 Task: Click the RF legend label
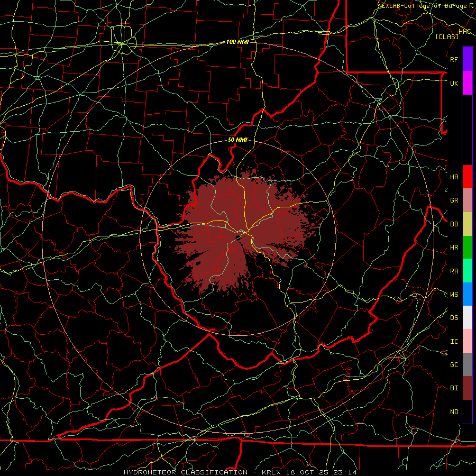pyautogui.click(x=454, y=59)
